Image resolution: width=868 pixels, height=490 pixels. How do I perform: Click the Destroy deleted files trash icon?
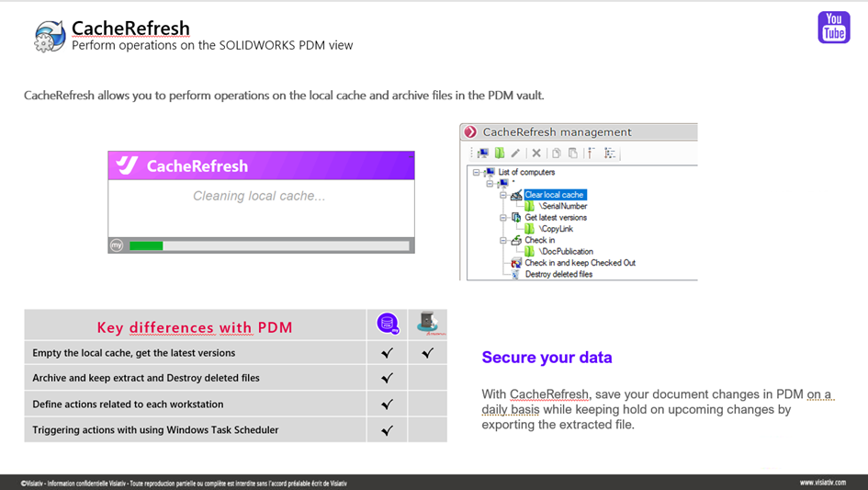pyautogui.click(x=516, y=274)
